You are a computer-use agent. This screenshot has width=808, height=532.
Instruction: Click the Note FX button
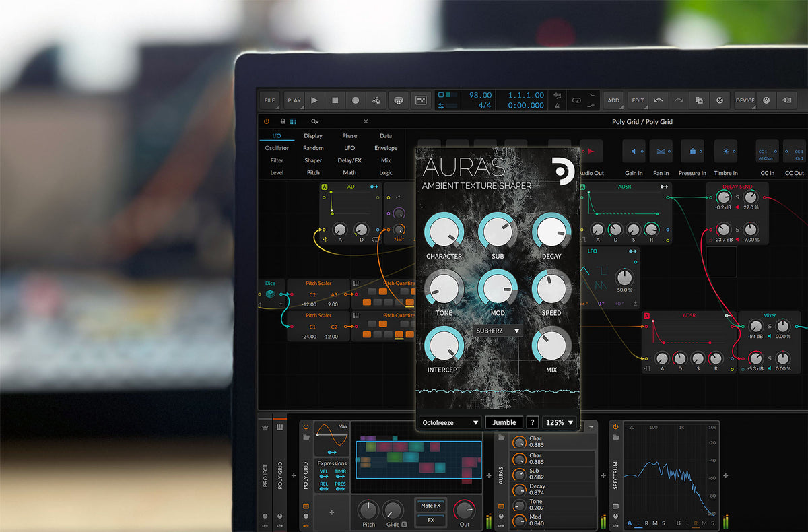[431, 505]
